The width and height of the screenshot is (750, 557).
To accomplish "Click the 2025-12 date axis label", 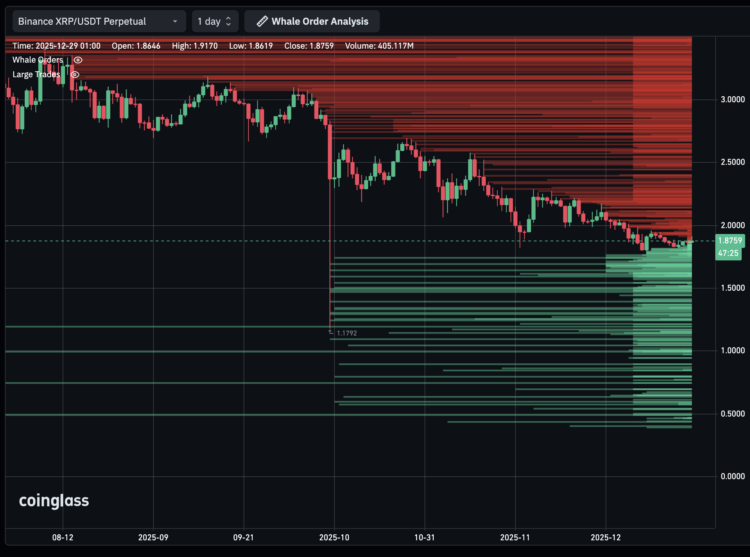I will 606,537.
